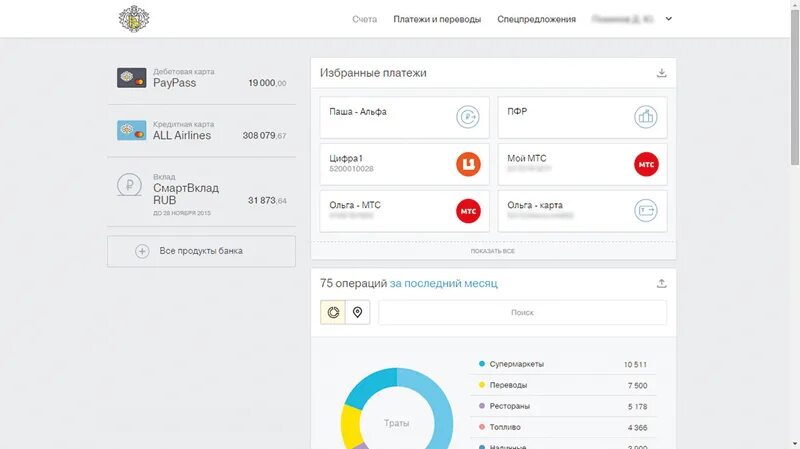Screen dimensions: 800x449
Task: Open the Ольга - МТС favorite payment
Action: pyautogui.click(x=404, y=211)
